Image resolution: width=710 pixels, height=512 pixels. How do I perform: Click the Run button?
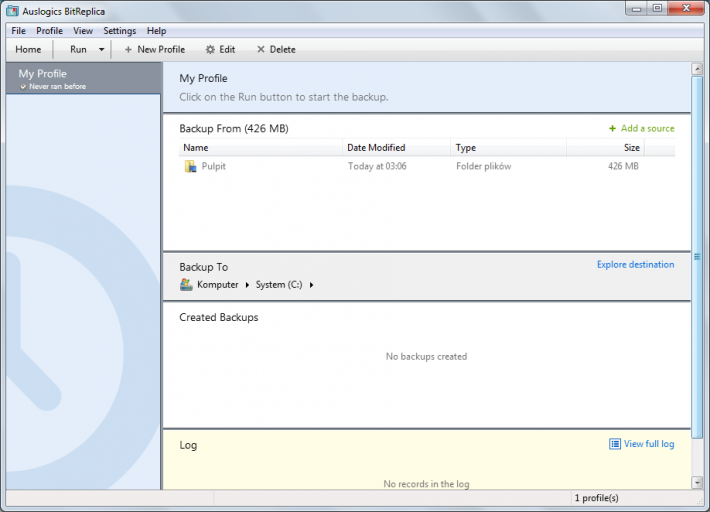tap(78, 49)
